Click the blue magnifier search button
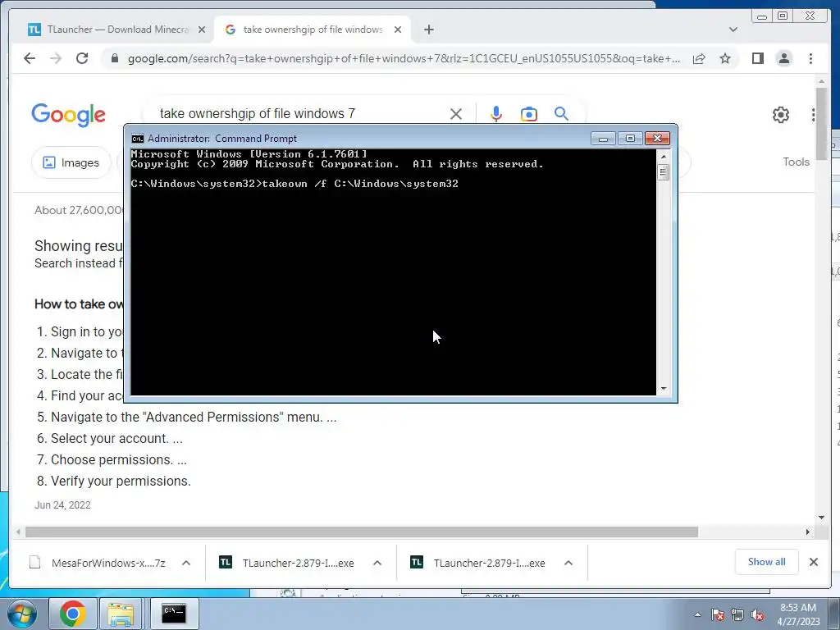This screenshot has height=630, width=840. pyautogui.click(x=561, y=113)
